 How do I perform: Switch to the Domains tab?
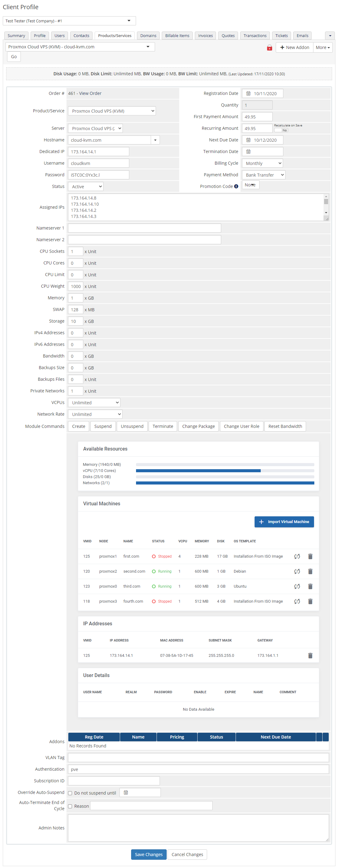(x=148, y=36)
